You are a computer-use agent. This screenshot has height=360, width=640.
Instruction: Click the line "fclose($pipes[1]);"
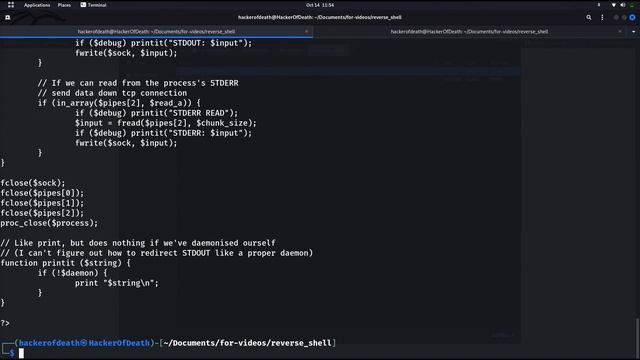tap(42, 203)
